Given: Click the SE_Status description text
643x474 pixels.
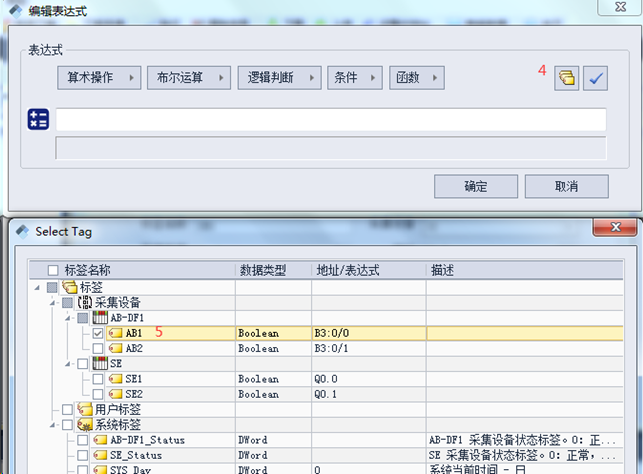Looking at the screenshot, I should coord(522,455).
